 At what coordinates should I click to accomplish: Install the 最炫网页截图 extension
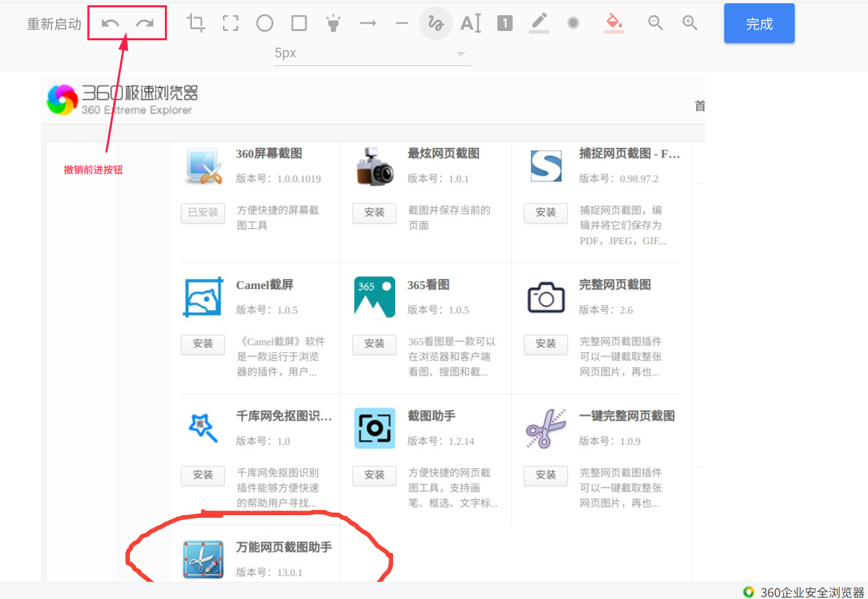375,212
